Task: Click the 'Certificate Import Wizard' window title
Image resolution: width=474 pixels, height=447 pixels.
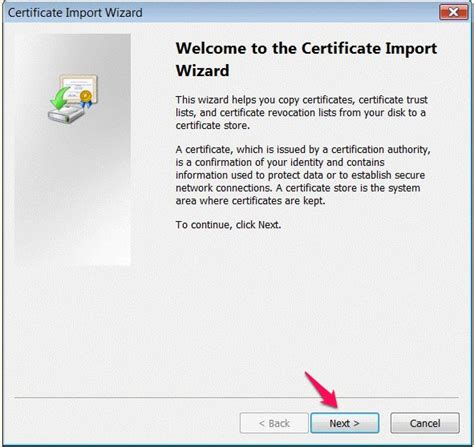Action: 75,13
